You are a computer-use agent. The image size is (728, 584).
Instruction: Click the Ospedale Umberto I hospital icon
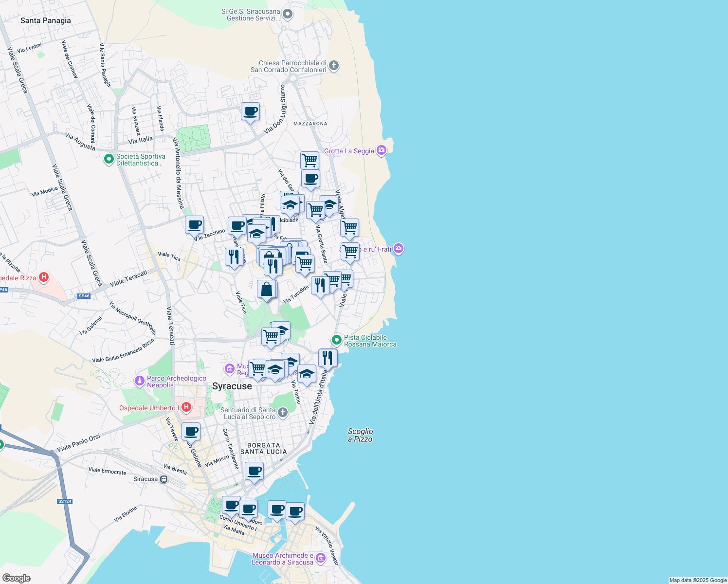[186, 406]
